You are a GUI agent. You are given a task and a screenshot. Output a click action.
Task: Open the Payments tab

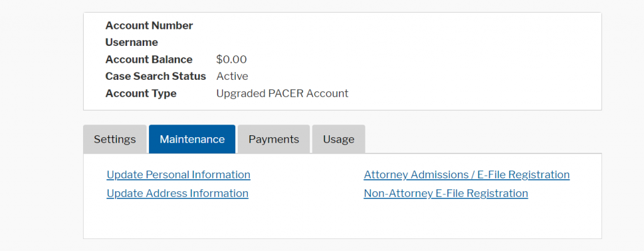[274, 139]
